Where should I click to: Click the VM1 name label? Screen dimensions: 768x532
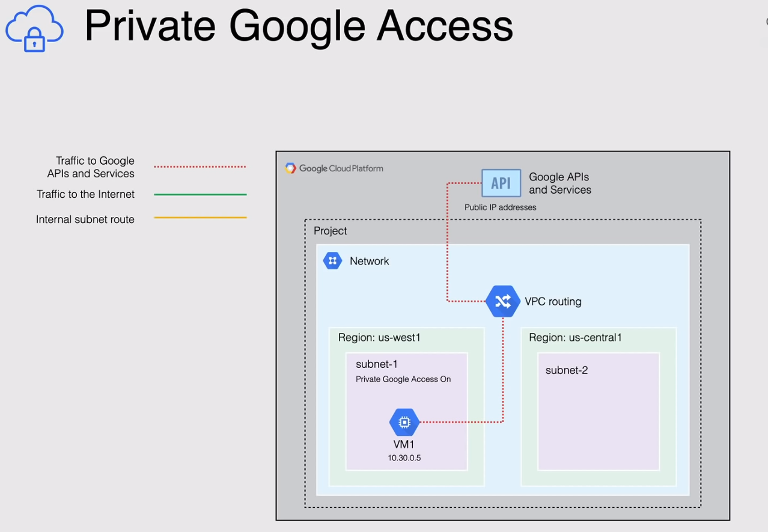[404, 445]
